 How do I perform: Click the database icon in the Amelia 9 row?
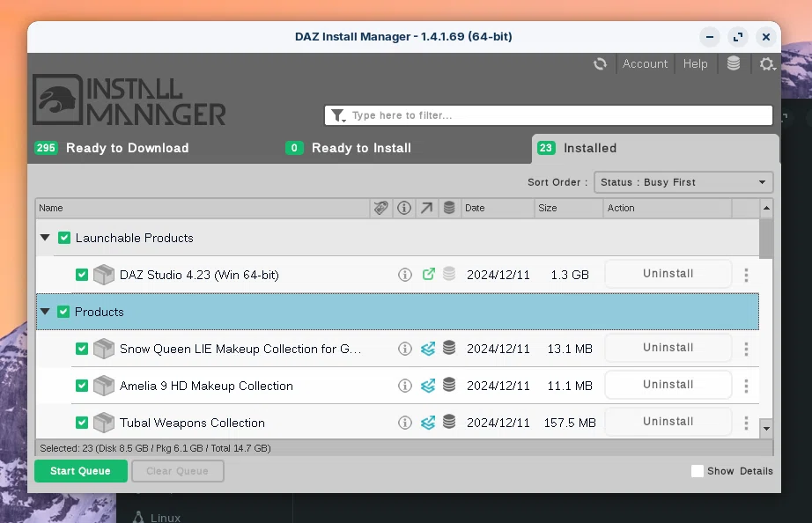click(449, 385)
